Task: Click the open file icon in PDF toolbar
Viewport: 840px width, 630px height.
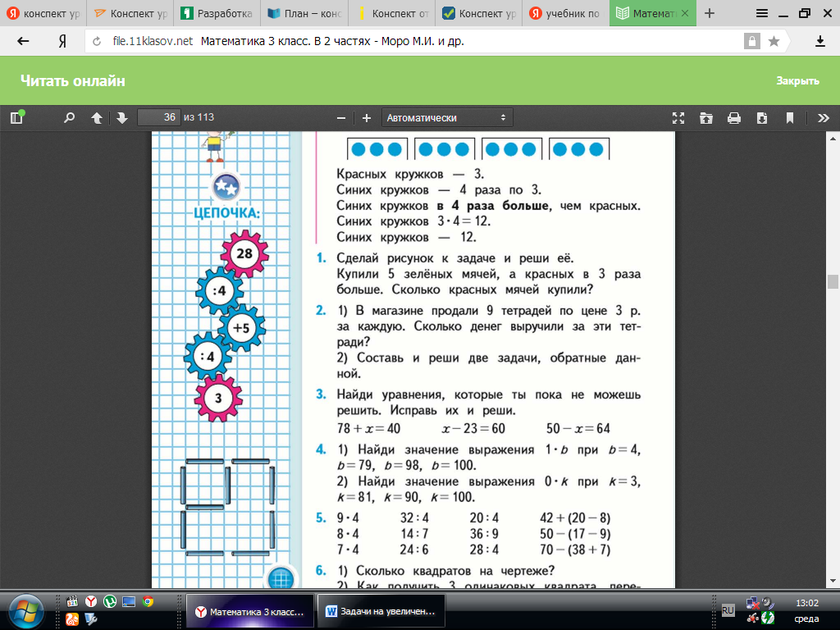Action: coord(706,117)
